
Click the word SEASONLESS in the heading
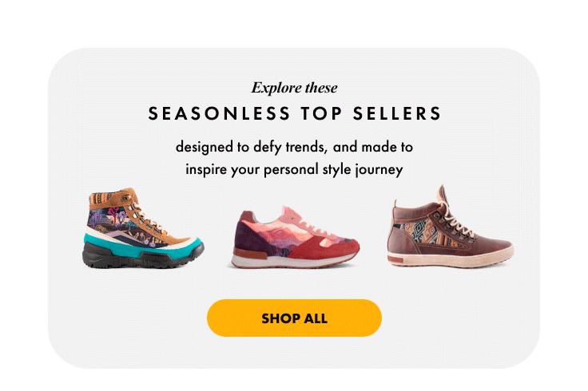point(219,113)
